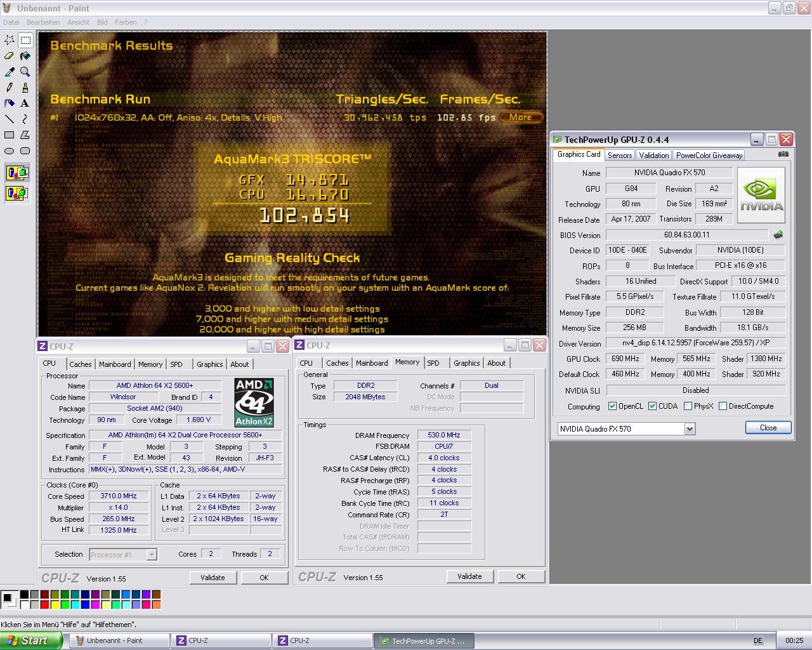Enable the DirectCompute checkbox in GPU-Z

[723, 406]
